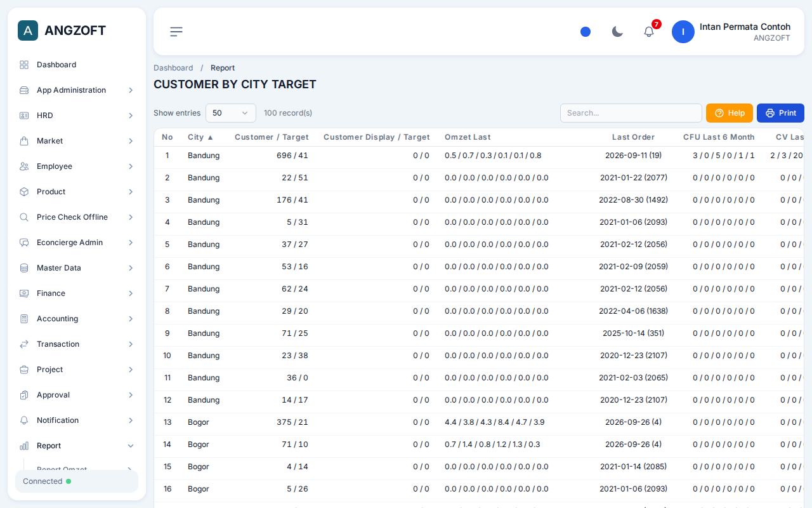Toggle dark mode moon icon
Screen dimensions: 812x508
click(x=617, y=32)
